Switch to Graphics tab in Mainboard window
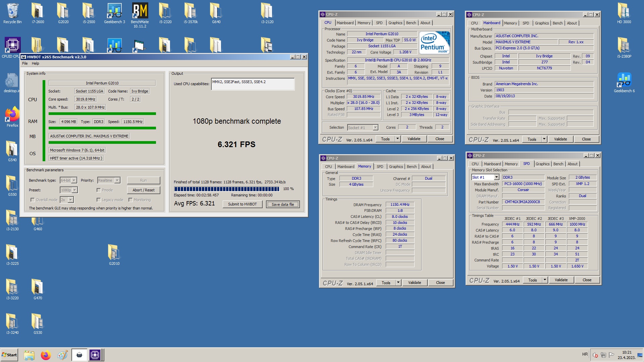This screenshot has height=362, width=644. click(x=542, y=23)
